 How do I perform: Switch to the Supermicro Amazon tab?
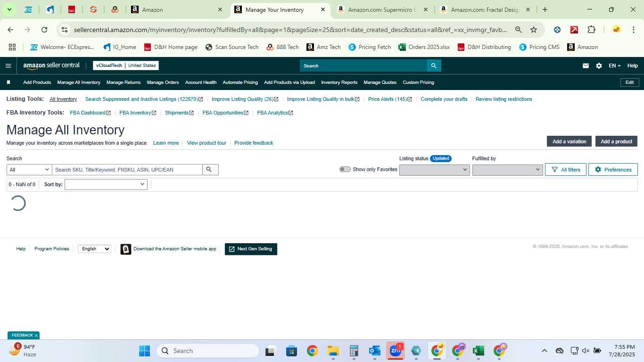[x=382, y=9]
